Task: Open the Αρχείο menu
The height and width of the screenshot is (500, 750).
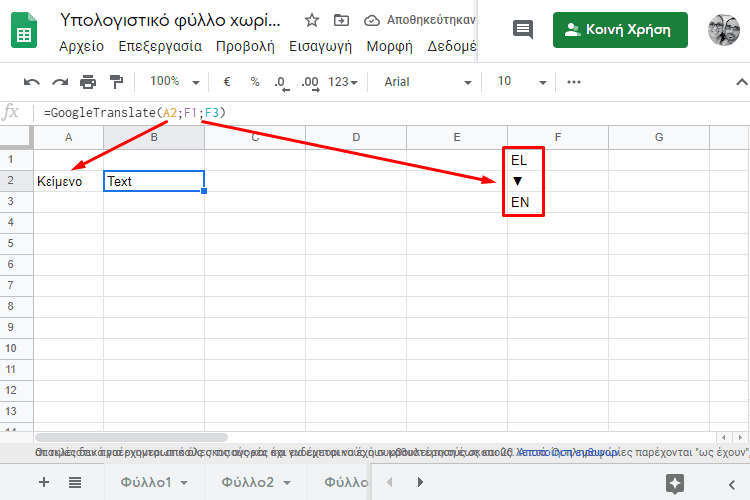Action: click(81, 46)
